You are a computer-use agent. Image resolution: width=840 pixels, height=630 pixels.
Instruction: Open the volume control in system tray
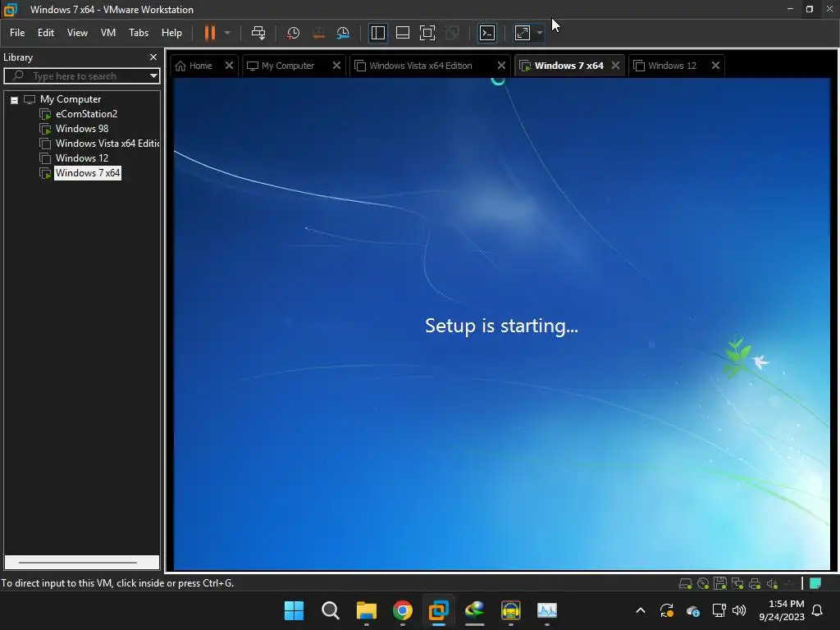(x=739, y=610)
